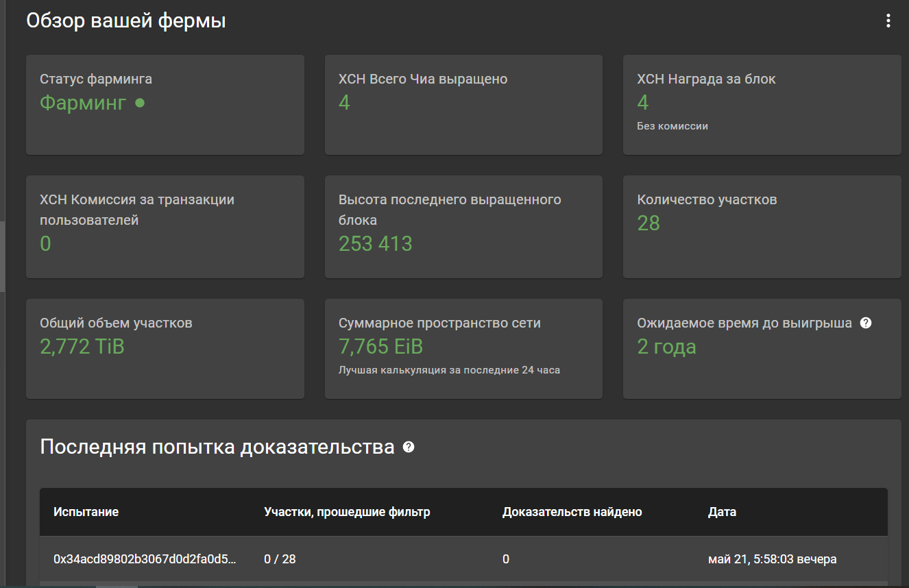Click the green farming status dot
Screen dimensions: 909x588
pyautogui.click(x=140, y=103)
